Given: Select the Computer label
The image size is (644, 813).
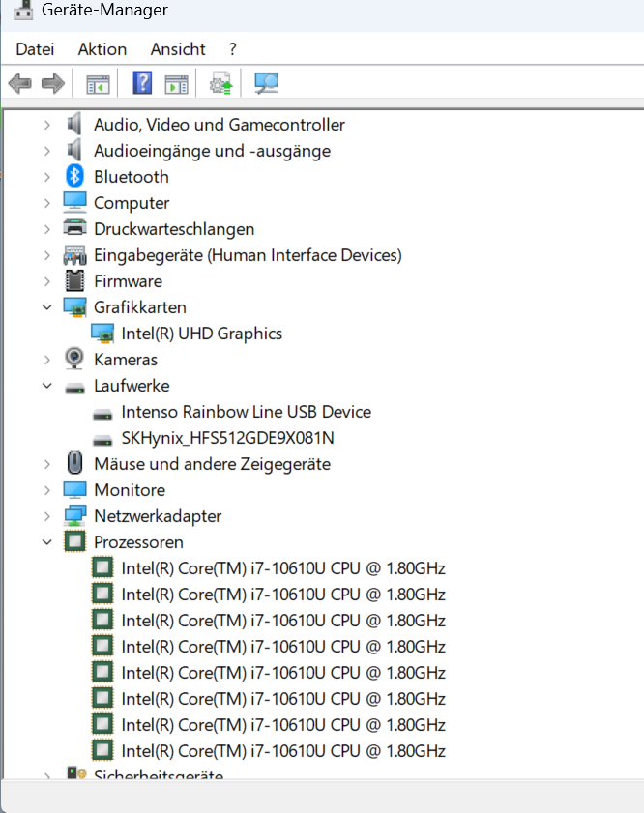Looking at the screenshot, I should [x=132, y=203].
